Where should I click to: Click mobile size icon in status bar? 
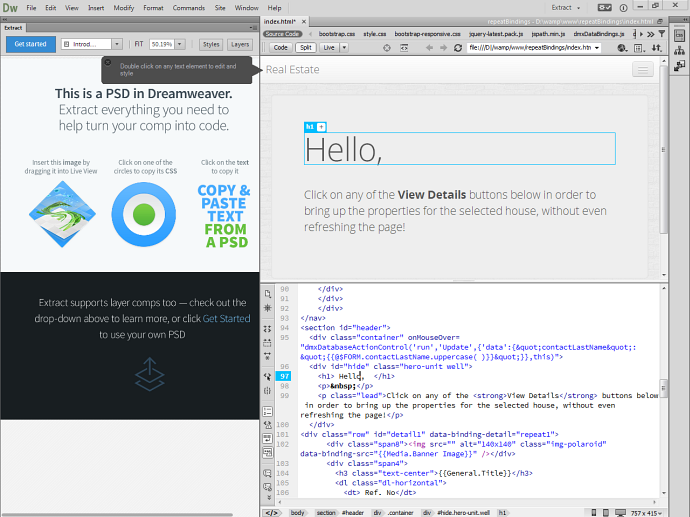pyautogui.click(x=594, y=513)
